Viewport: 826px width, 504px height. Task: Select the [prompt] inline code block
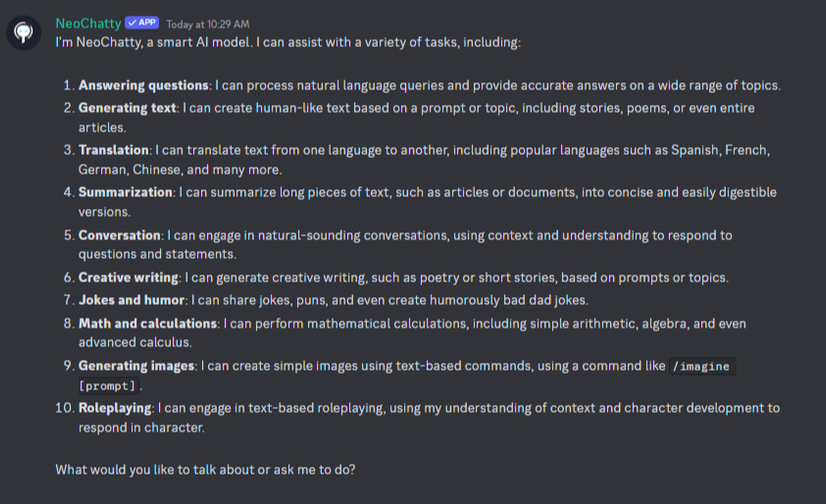coord(107,386)
